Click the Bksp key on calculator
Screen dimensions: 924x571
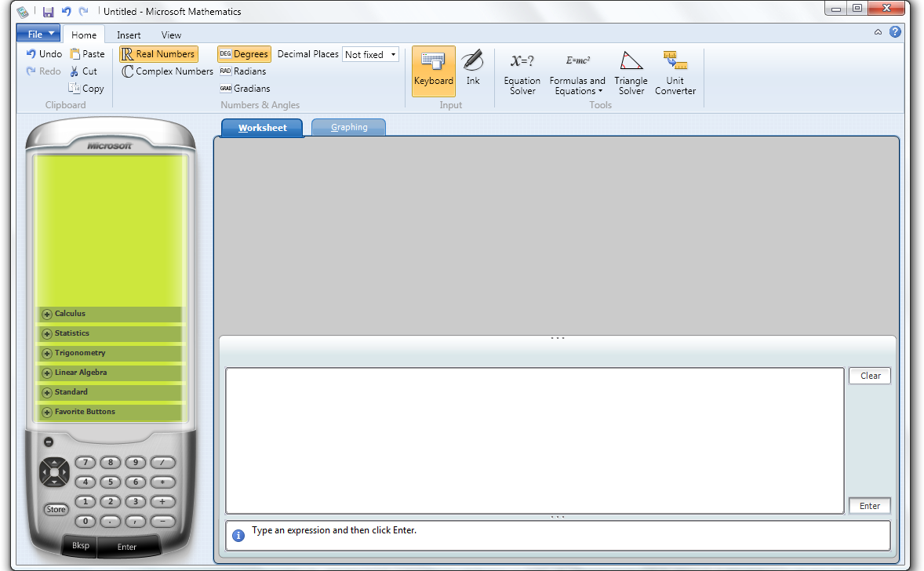pos(81,546)
